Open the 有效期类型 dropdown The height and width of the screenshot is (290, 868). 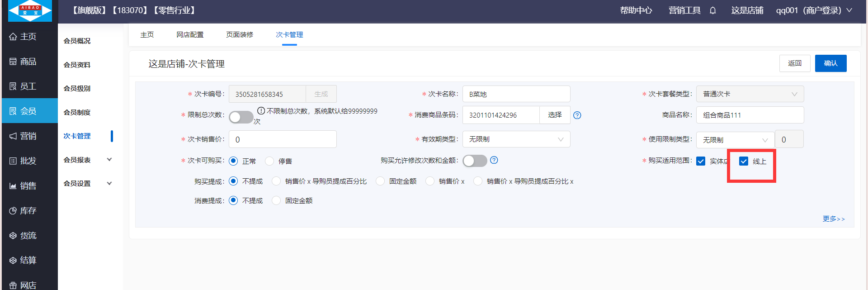[516, 139]
